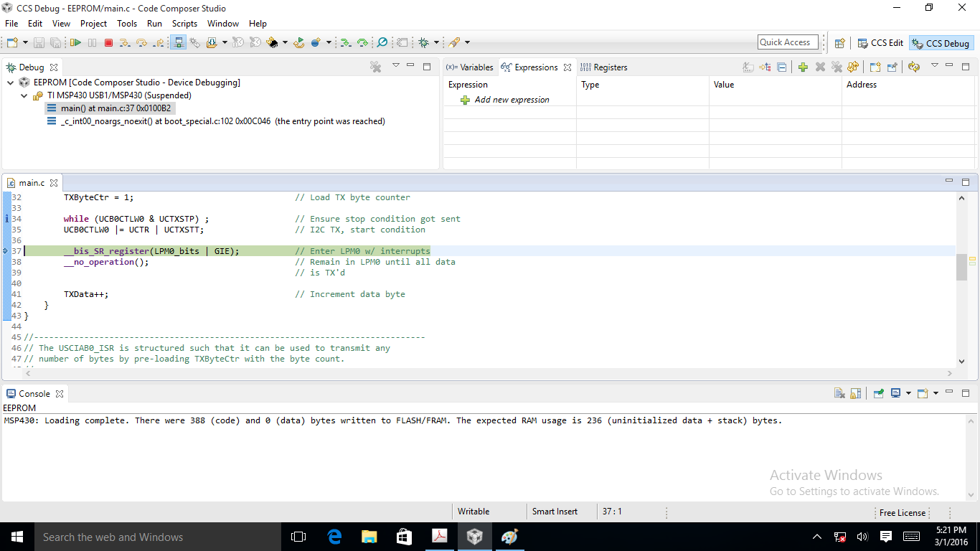Click Remove All Terminated Launches icon
Image resolution: width=980 pixels, height=551 pixels.
(375, 67)
